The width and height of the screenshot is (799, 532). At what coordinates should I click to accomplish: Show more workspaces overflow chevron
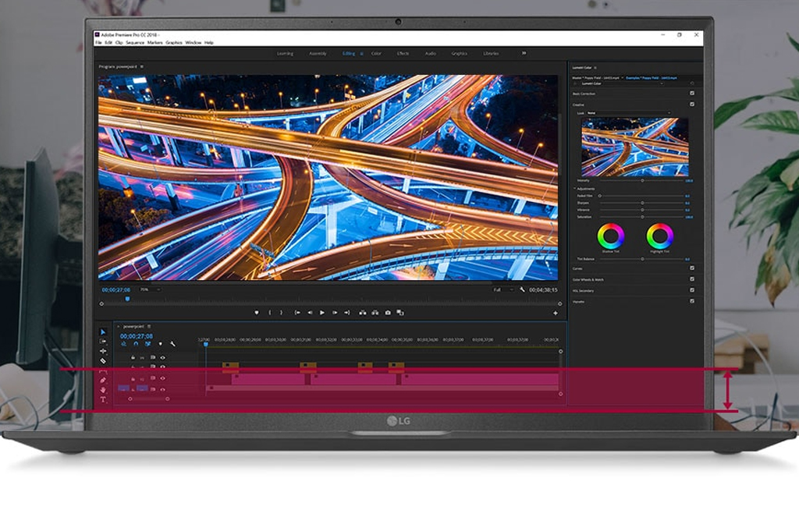(x=524, y=53)
